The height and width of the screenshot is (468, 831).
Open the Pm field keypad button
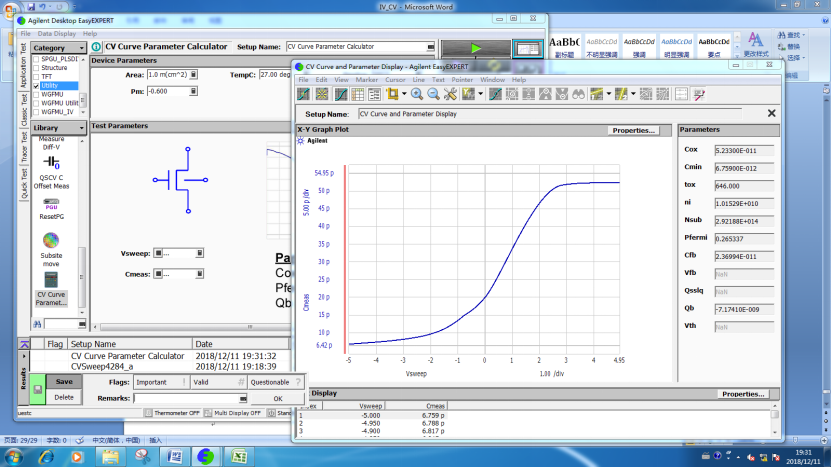193,91
